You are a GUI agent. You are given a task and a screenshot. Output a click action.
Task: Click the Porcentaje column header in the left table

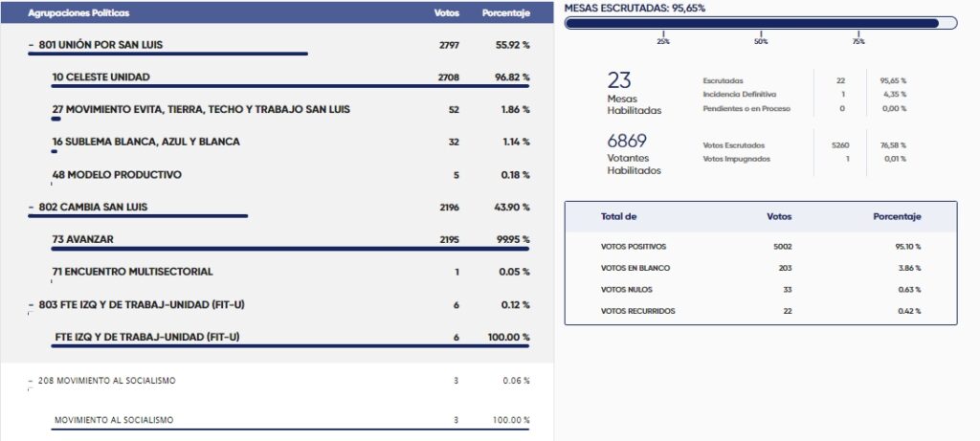click(507, 14)
